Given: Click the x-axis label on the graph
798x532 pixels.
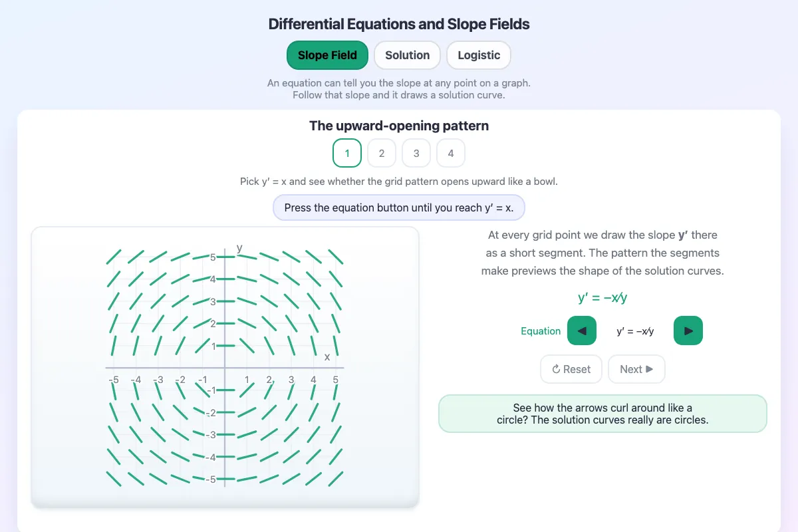Looking at the screenshot, I should [x=327, y=357].
